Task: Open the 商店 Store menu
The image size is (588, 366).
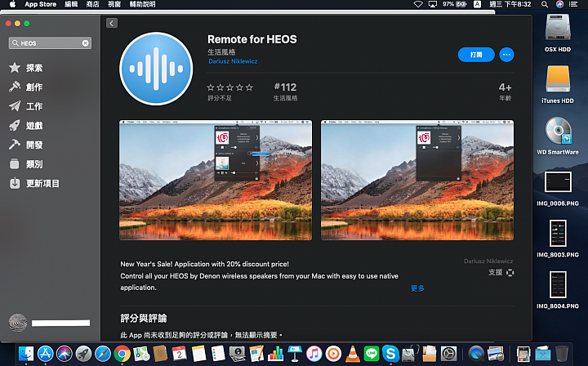Action: (x=92, y=4)
